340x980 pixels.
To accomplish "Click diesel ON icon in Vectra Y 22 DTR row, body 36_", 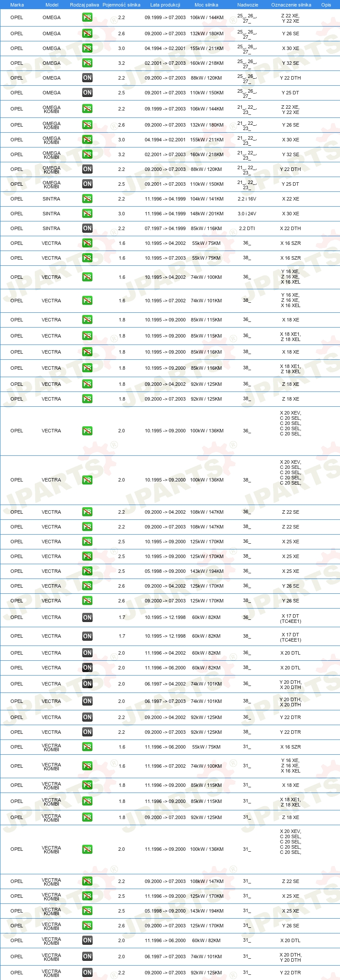I will (87, 717).
